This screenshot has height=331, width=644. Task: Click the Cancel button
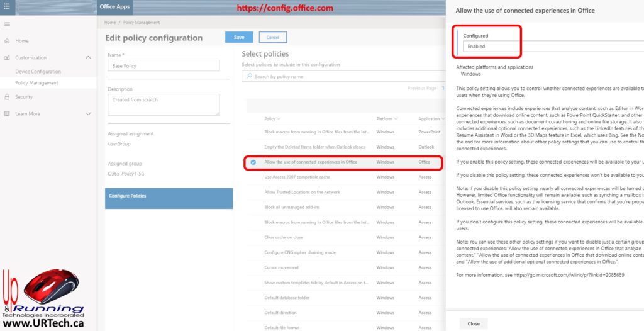[272, 37]
